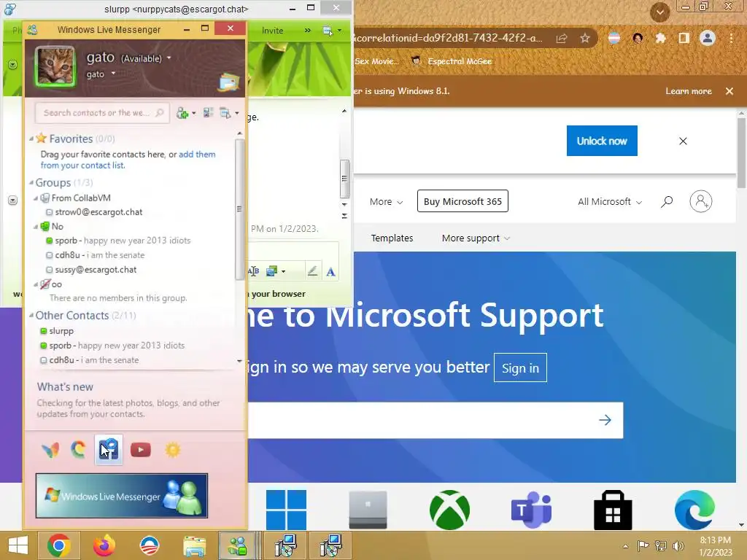The image size is (747, 560).
Task: Open the email inbox icon in Messenger header
Action: point(229,82)
